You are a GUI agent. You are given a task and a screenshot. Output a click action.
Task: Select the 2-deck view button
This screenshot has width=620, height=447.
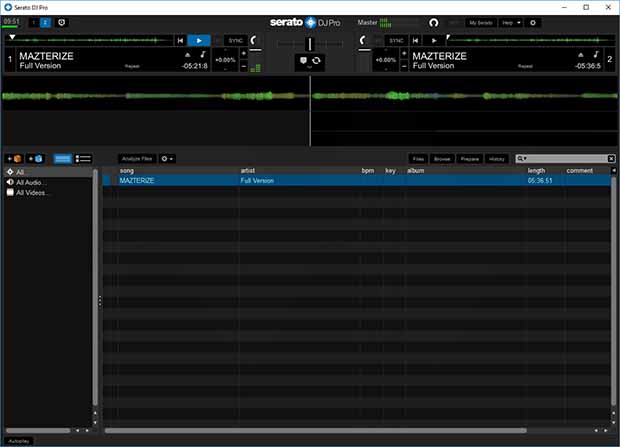pyautogui.click(x=45, y=23)
